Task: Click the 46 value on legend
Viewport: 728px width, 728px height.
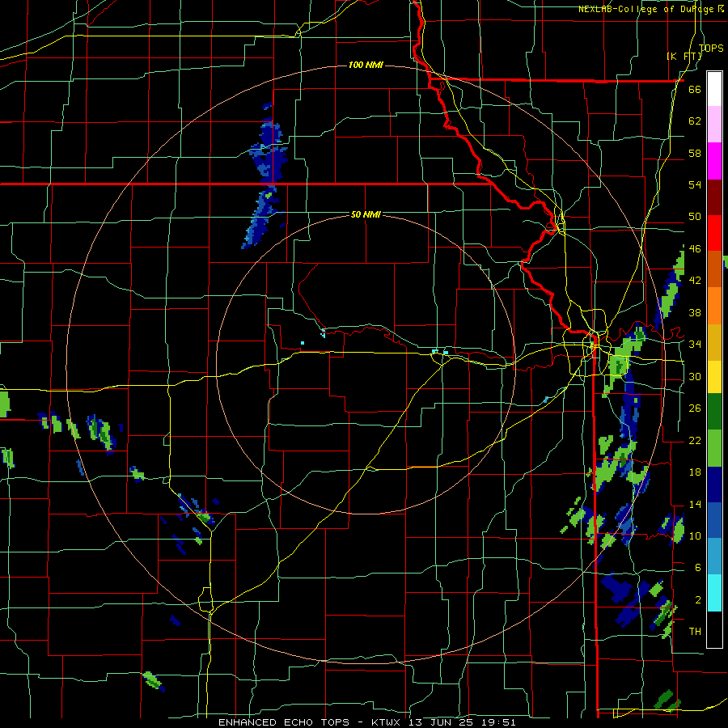Action: tap(695, 249)
